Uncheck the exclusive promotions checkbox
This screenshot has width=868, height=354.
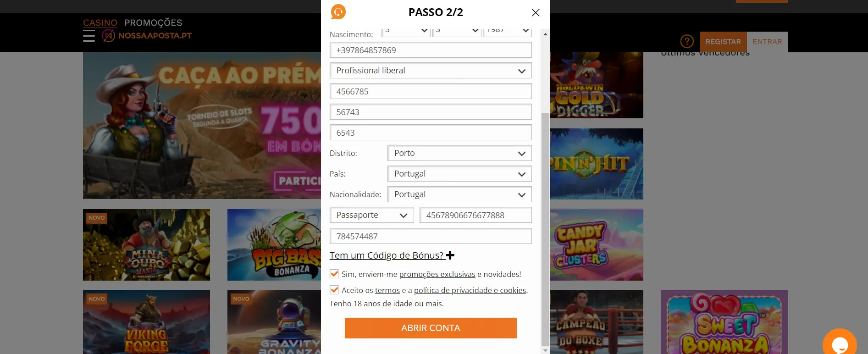[x=334, y=274]
